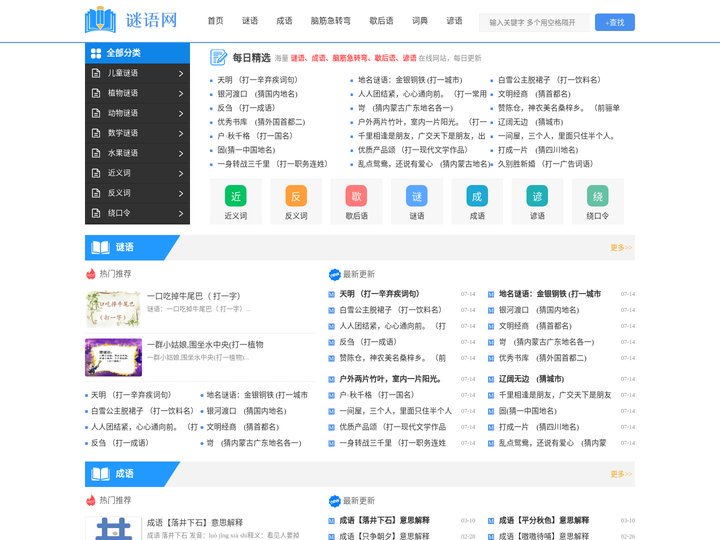
Task: Open riddle 一口吃掉牛尾巴（打一字）title
Action: point(193,296)
